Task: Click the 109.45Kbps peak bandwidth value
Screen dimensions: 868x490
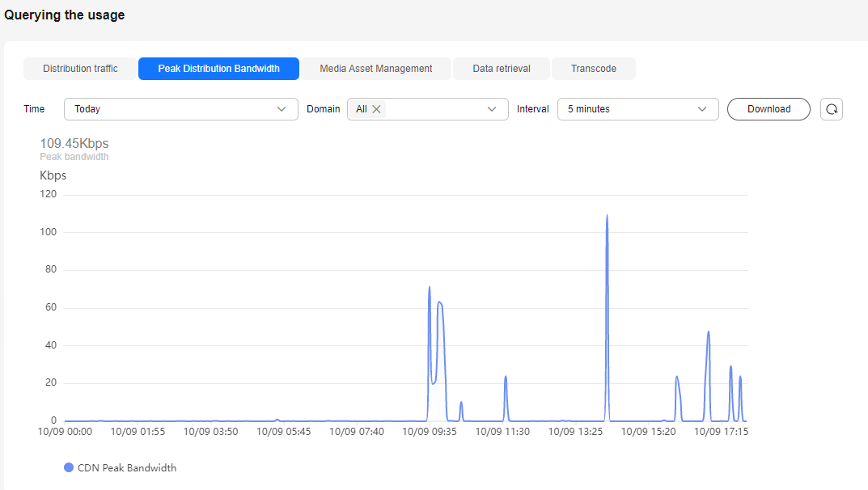Action: (x=74, y=143)
